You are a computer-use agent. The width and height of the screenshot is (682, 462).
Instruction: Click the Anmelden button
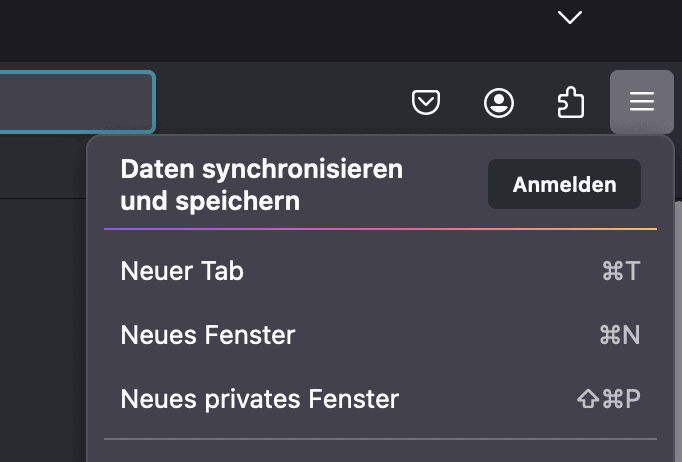tap(564, 184)
